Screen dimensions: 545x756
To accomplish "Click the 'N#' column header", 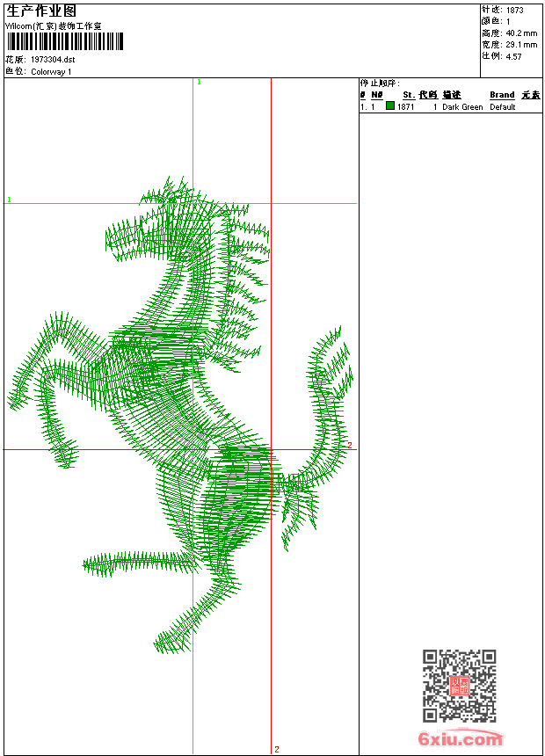I will pos(377,95).
